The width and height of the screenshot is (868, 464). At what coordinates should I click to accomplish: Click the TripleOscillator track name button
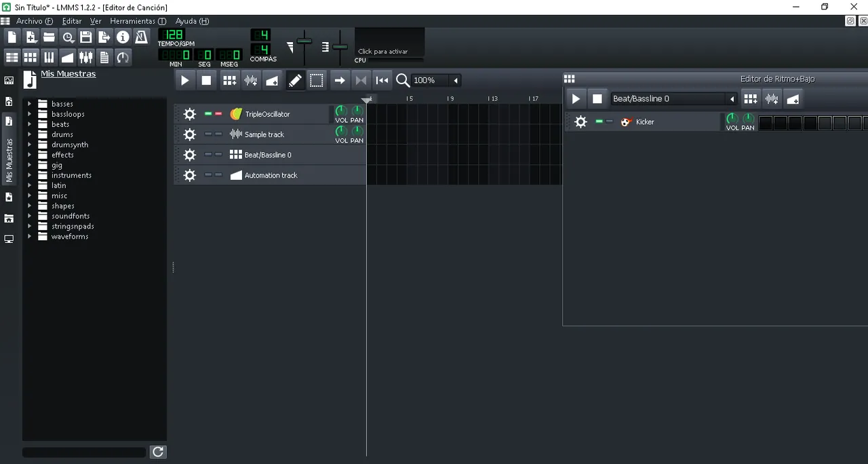[277, 114]
